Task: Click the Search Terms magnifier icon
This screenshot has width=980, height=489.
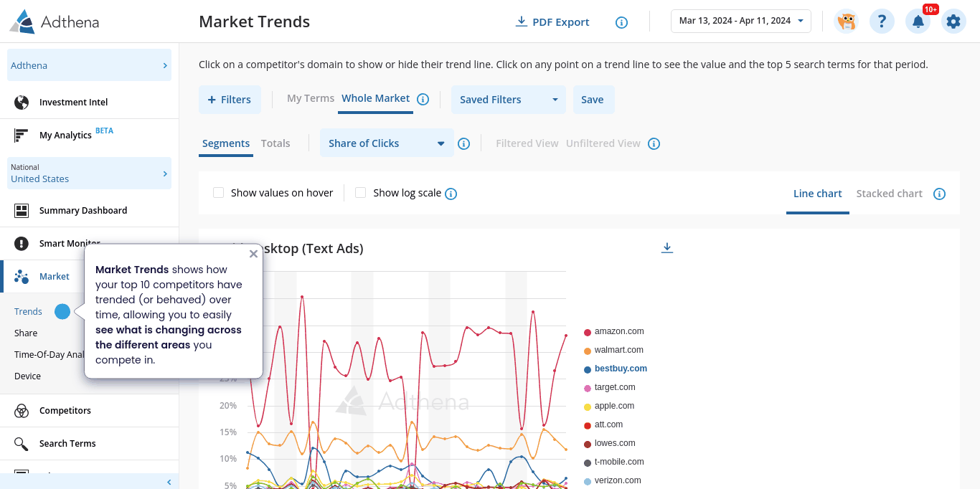Action: pos(22,444)
